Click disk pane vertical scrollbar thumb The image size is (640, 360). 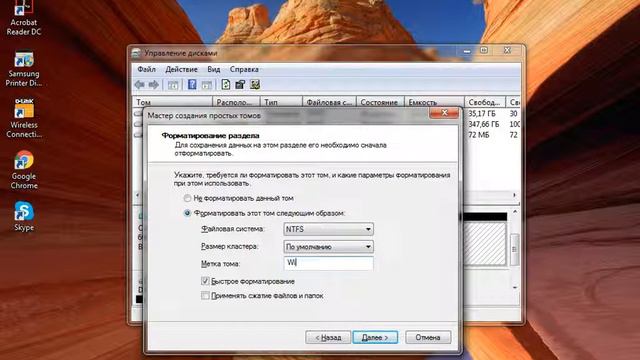coord(515,249)
